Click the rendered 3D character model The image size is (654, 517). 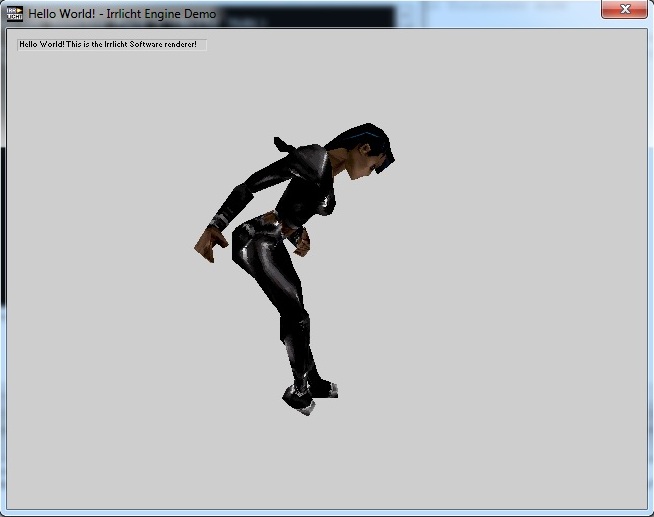click(x=294, y=269)
